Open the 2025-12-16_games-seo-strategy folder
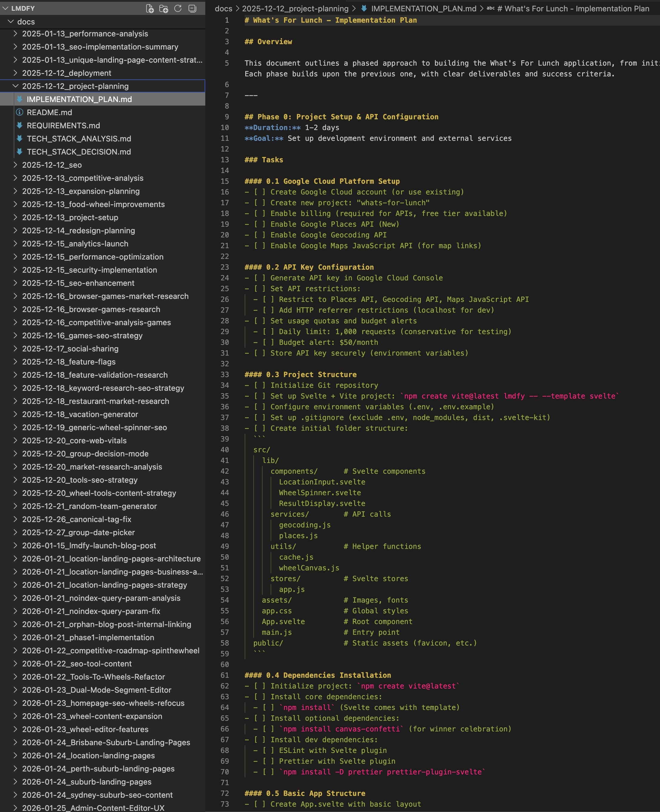Screen dimensions: 660x812 point(82,335)
